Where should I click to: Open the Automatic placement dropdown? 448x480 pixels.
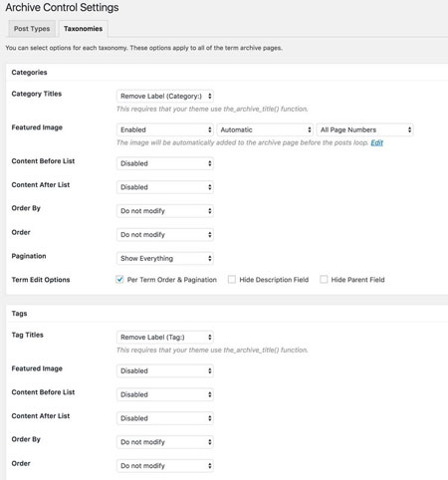pos(265,129)
